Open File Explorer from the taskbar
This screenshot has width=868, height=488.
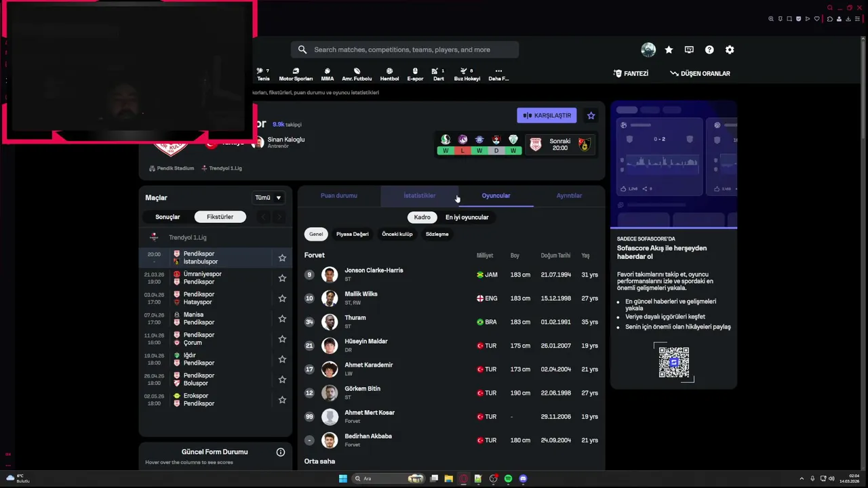(448, 479)
